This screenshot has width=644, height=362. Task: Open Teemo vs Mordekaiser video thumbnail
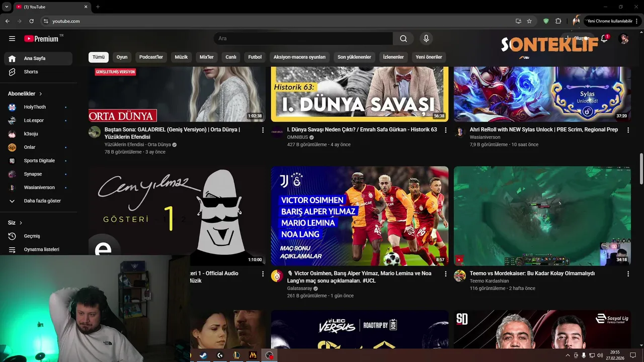tap(542, 216)
